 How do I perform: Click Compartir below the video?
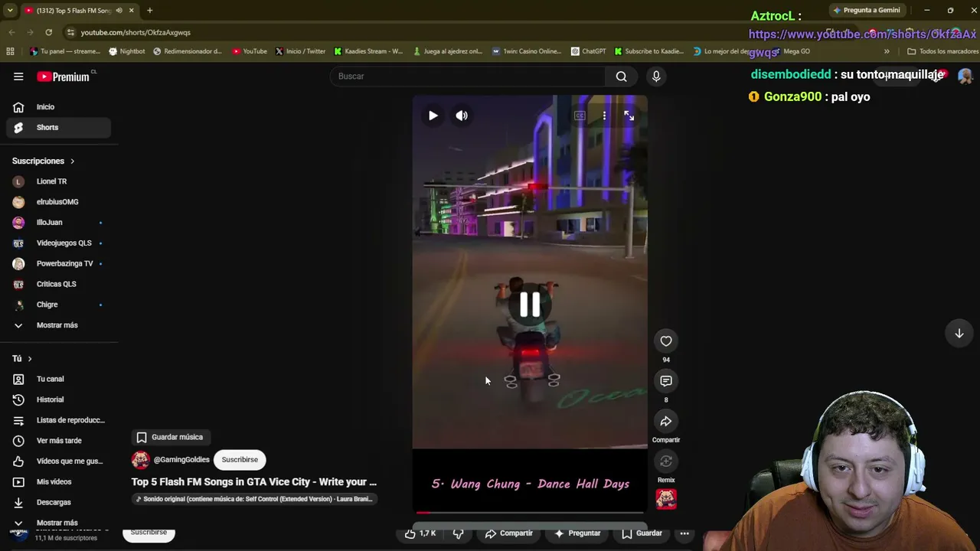point(509,533)
